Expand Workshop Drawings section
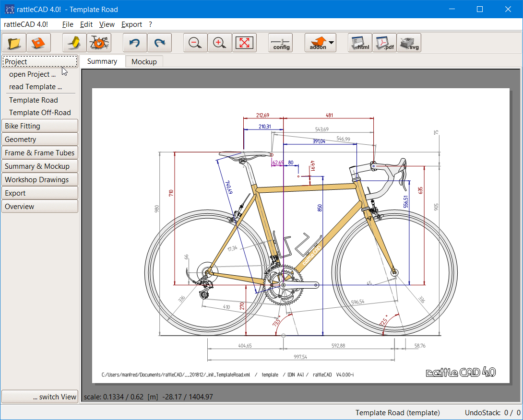The image size is (523, 420). pos(40,180)
